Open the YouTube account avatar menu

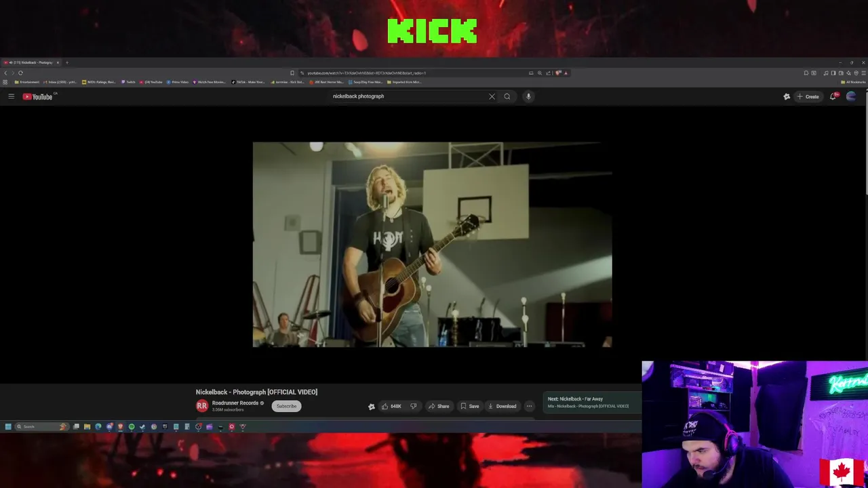pyautogui.click(x=851, y=96)
